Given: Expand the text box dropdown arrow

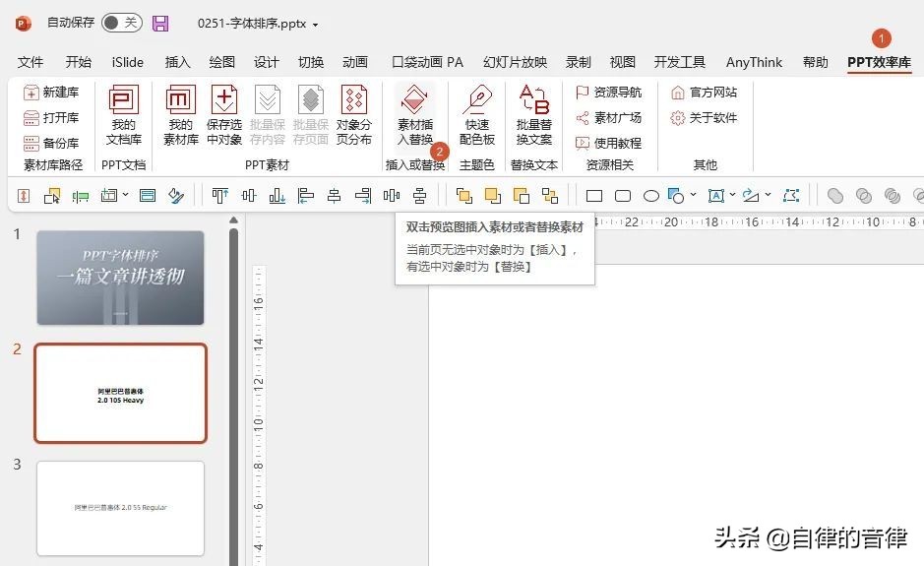Looking at the screenshot, I should (x=732, y=194).
